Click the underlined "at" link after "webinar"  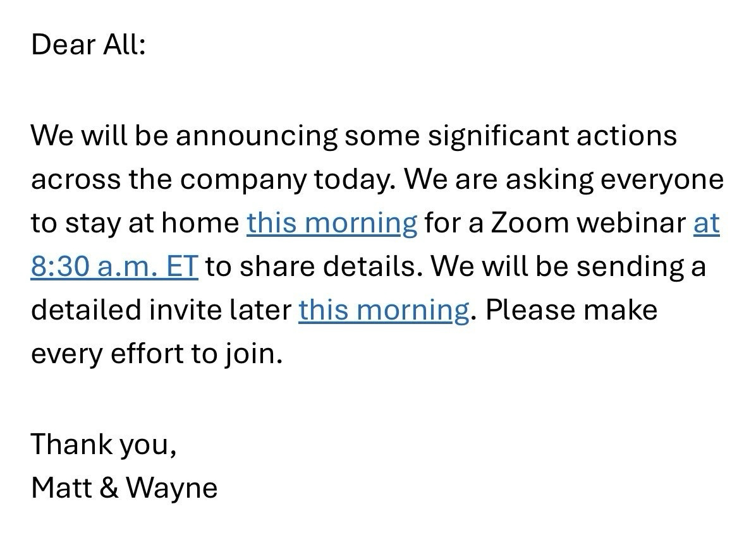(x=707, y=224)
